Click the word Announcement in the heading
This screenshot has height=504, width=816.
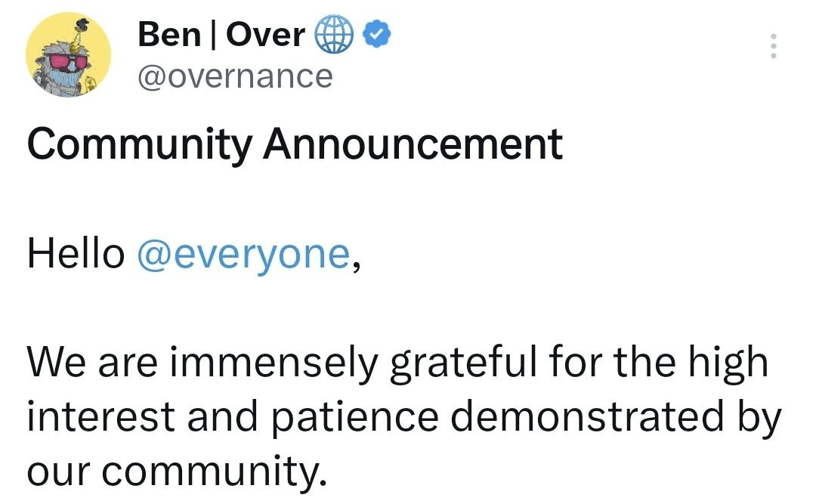(x=413, y=143)
